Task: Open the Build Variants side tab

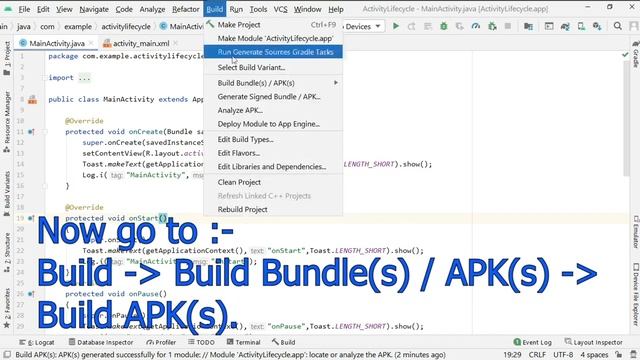Action: [x=7, y=193]
